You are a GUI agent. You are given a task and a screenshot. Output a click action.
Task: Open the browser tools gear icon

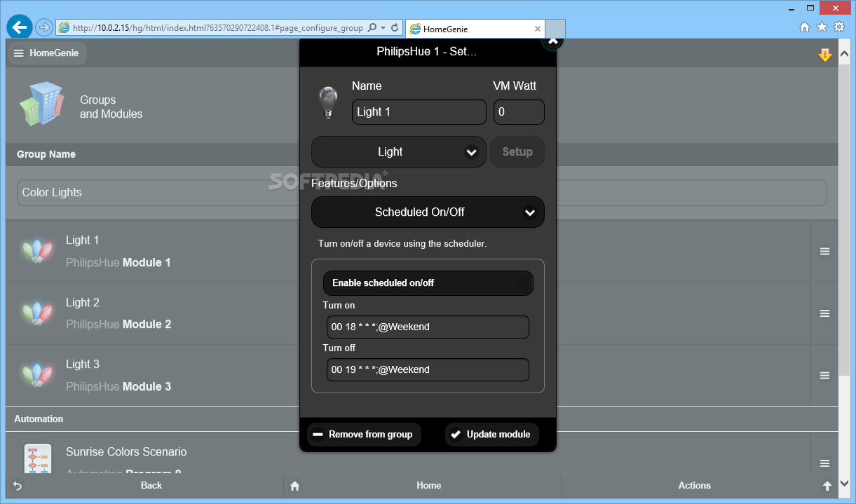(838, 27)
